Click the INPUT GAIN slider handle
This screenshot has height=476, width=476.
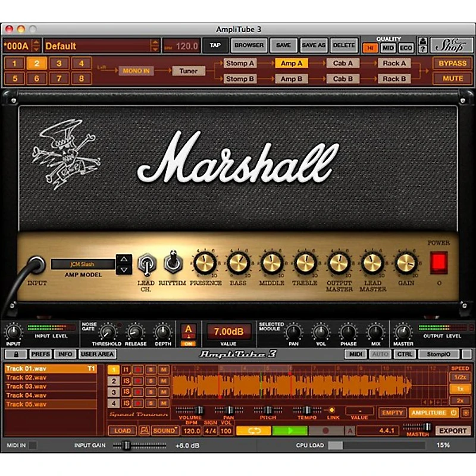pos(126,445)
